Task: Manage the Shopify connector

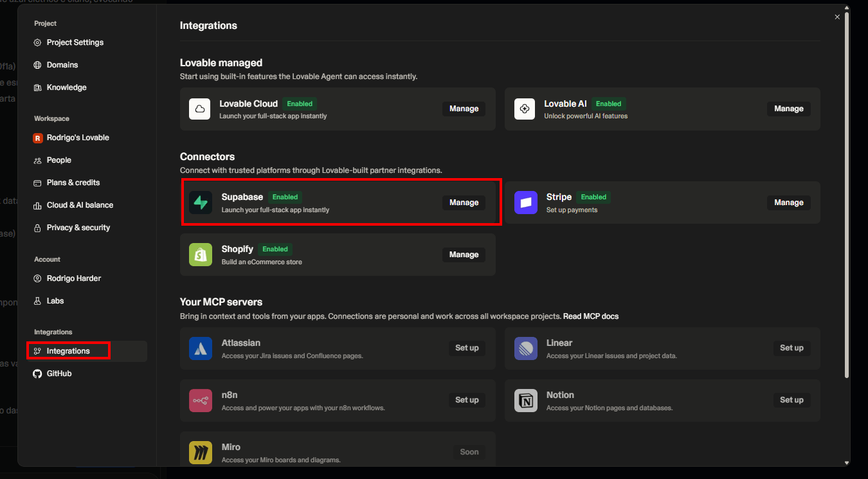Action: coord(464,255)
